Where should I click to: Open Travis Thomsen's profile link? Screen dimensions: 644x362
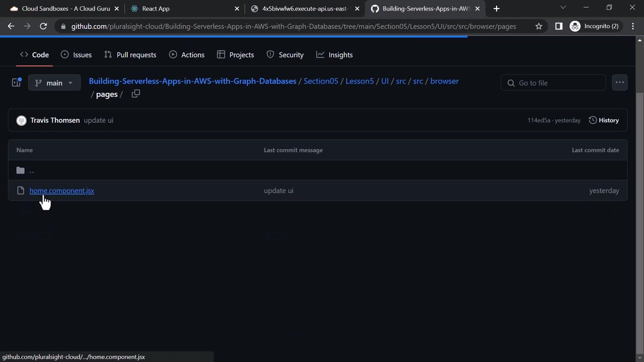(55, 120)
